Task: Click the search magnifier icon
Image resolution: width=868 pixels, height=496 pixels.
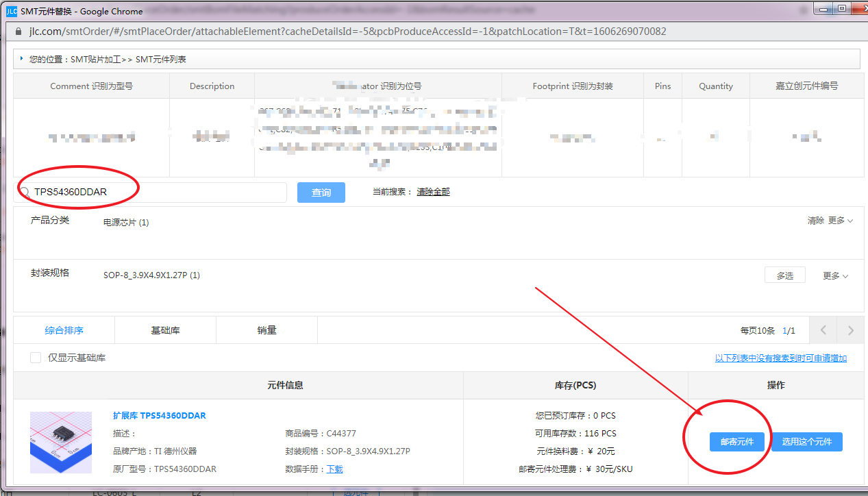Action: pos(25,193)
